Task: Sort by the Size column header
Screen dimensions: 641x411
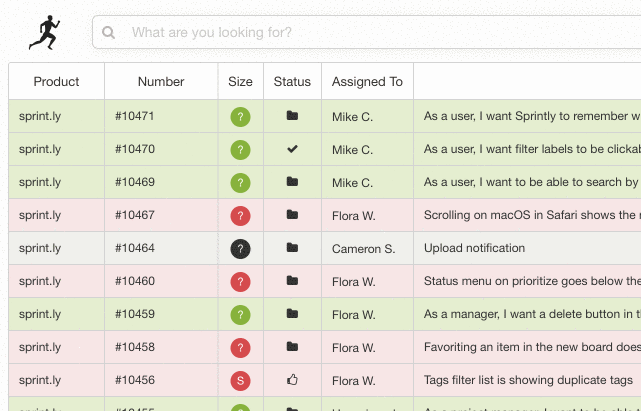Action: (240, 82)
